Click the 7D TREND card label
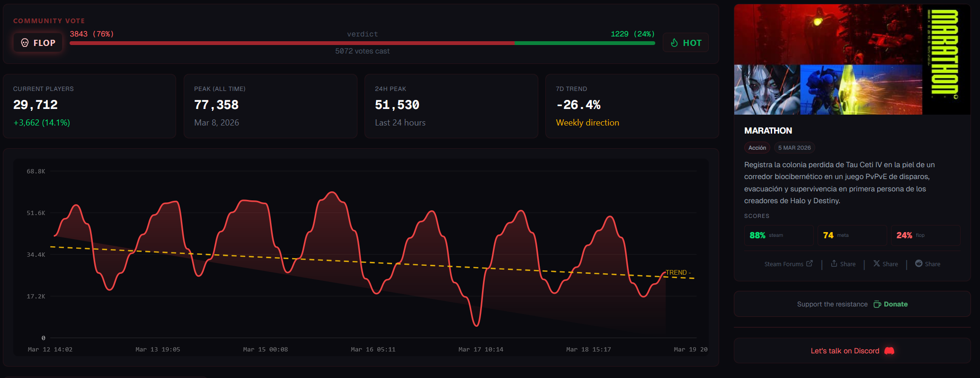 click(571, 89)
